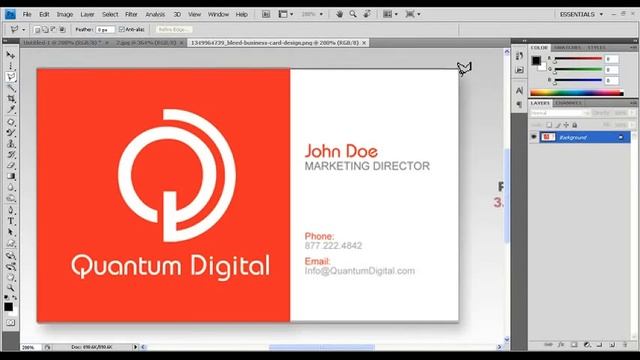The width and height of the screenshot is (640, 360).
Task: Toggle the Anti-alias checkbox
Action: 121,29
